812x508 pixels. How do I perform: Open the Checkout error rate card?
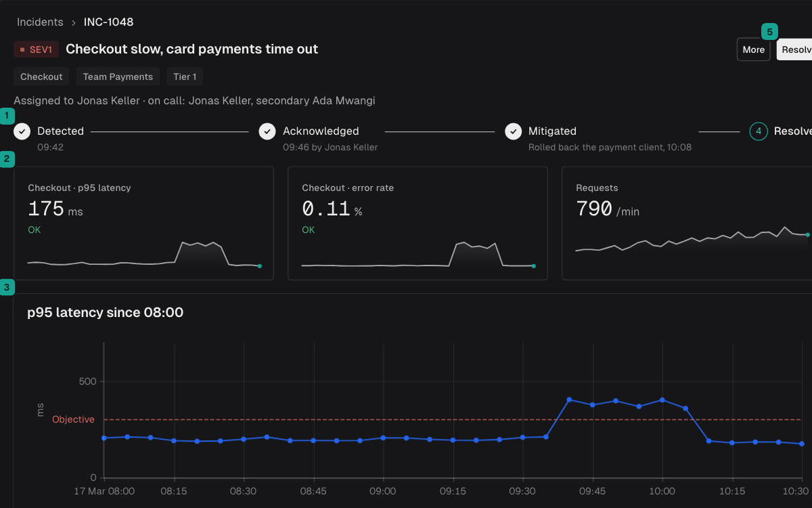point(418,224)
